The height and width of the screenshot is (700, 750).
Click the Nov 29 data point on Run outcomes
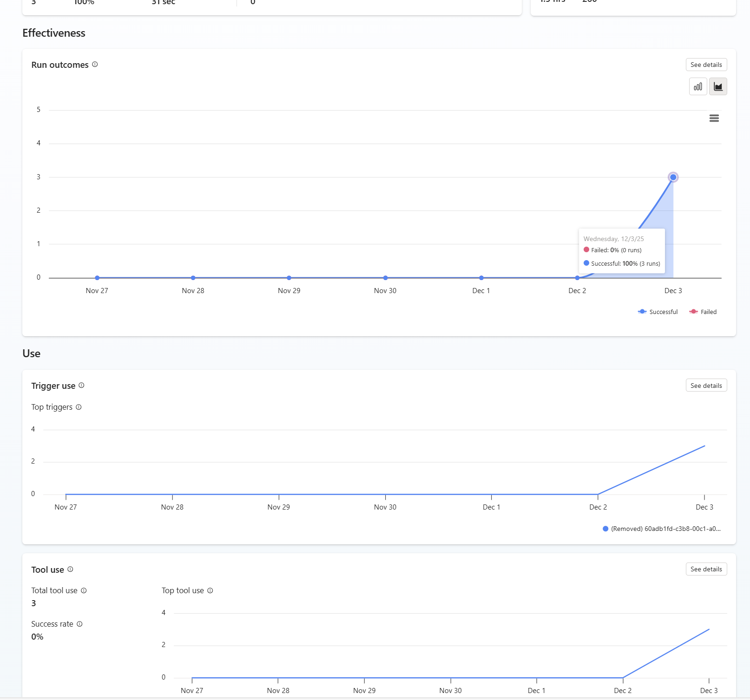[x=289, y=278]
